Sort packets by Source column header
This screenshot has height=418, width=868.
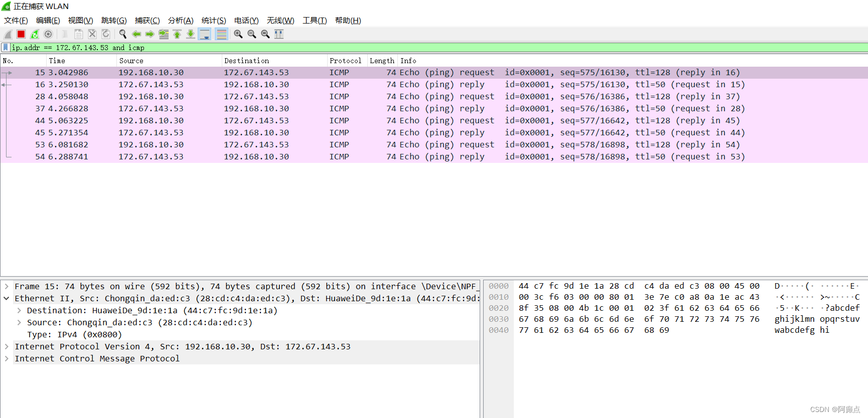170,61
